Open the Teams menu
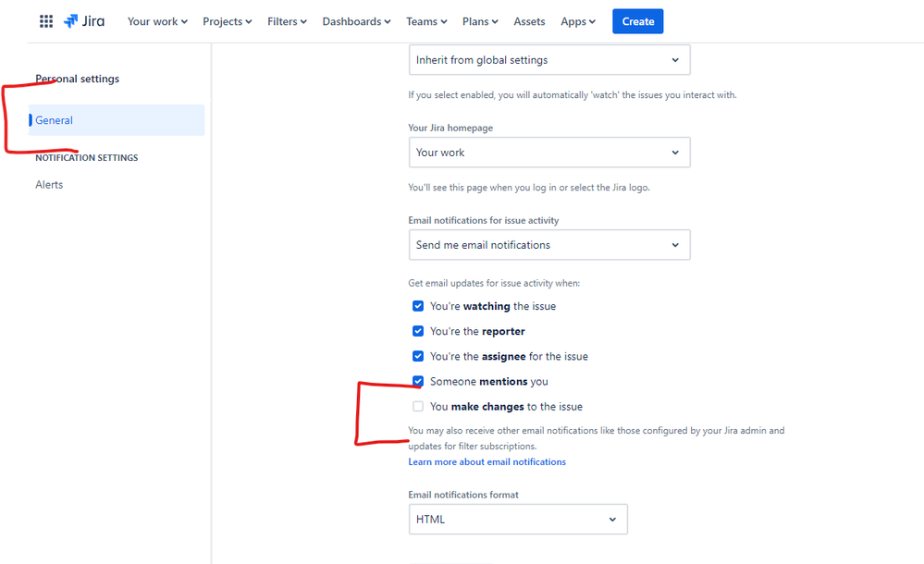The height and width of the screenshot is (564, 924). [425, 21]
